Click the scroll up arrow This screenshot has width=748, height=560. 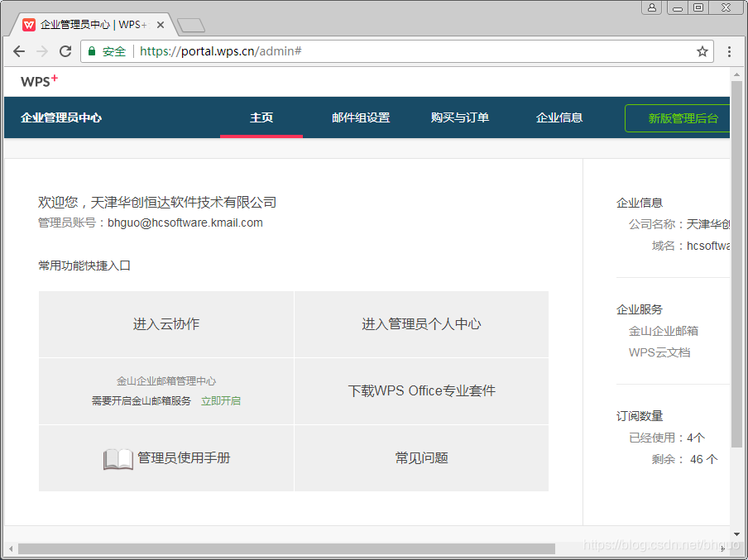click(x=736, y=75)
